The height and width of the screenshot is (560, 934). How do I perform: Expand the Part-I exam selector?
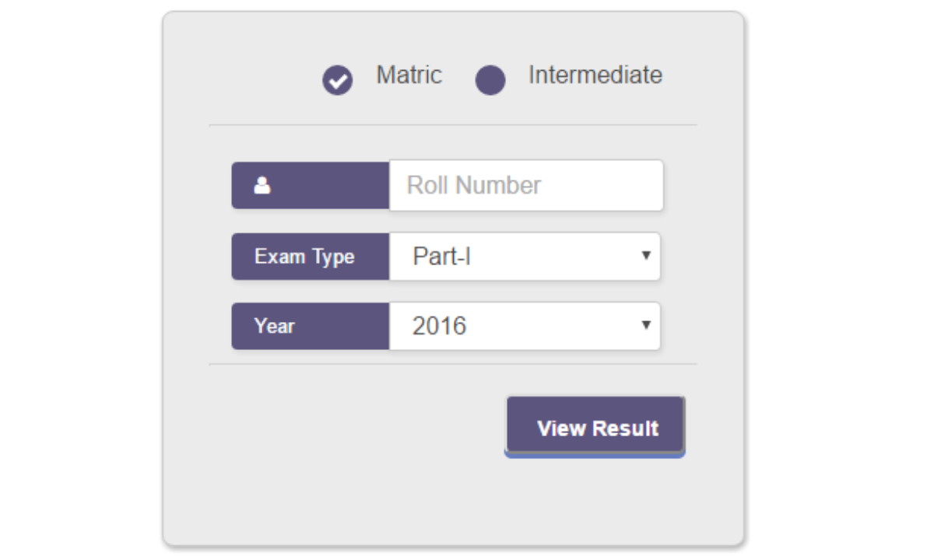(x=525, y=256)
